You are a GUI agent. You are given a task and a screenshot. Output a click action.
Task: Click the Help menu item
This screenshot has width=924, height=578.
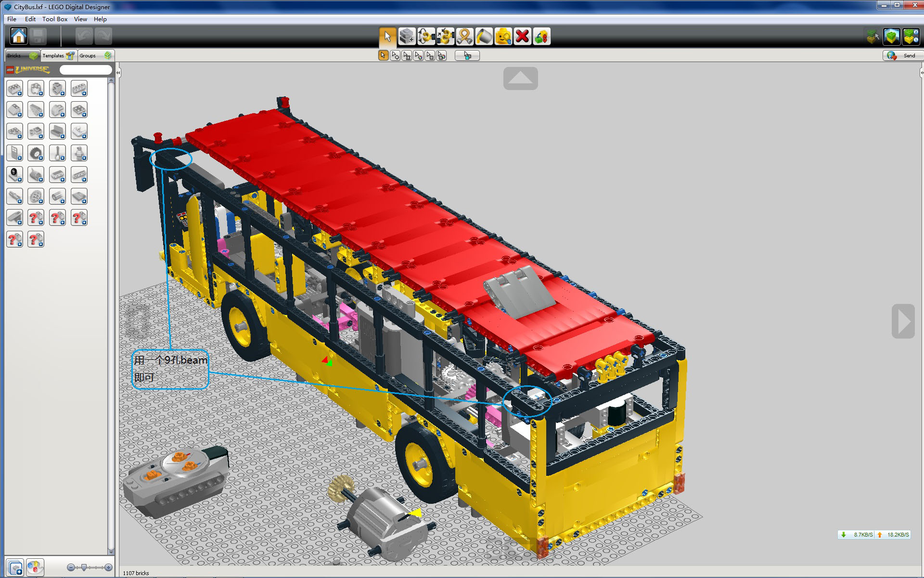click(x=100, y=20)
